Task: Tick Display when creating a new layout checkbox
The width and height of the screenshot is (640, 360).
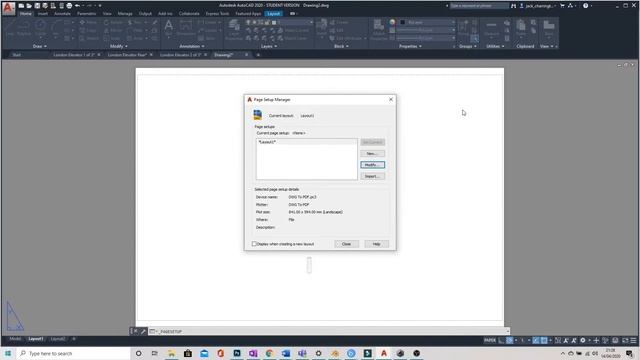Action: (254, 244)
